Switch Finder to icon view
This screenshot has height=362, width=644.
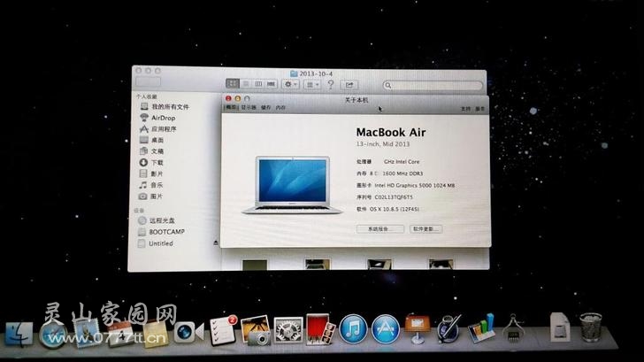(x=233, y=83)
